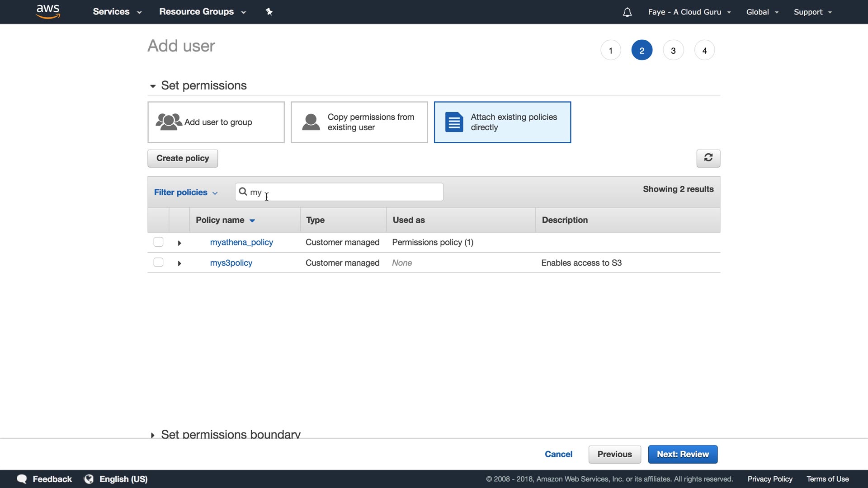868x488 pixels.
Task: Click the Next: Review button
Action: (683, 454)
